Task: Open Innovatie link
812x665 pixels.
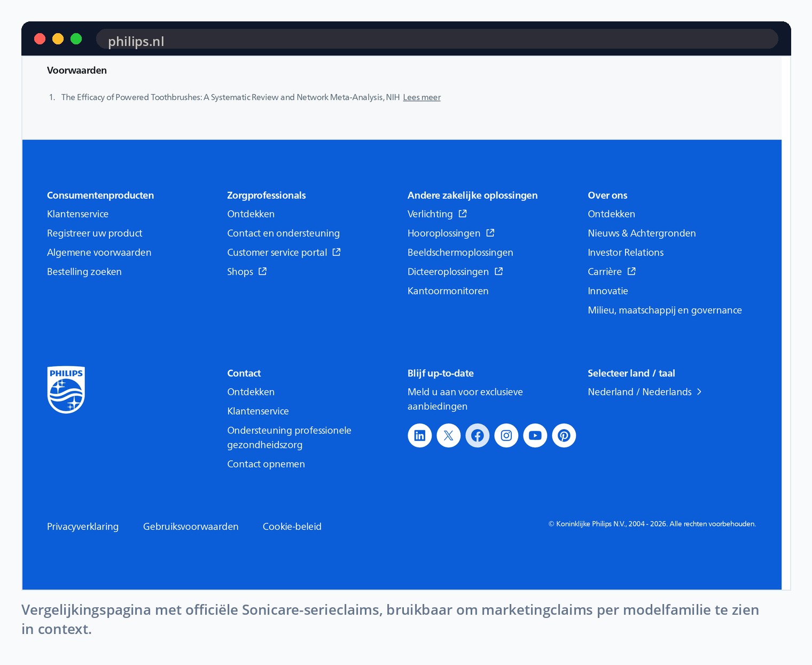Action: tap(608, 291)
